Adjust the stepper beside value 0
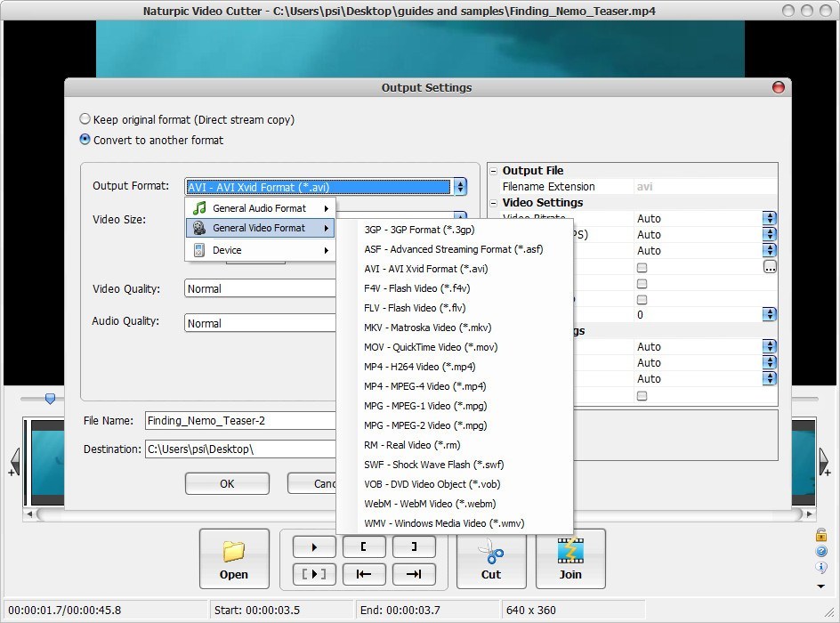The width and height of the screenshot is (840, 623). point(770,314)
